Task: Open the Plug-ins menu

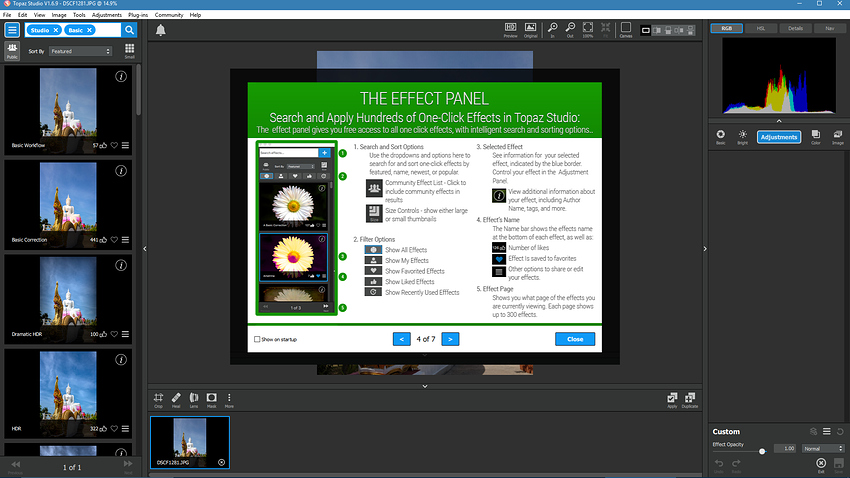Action: pyautogui.click(x=138, y=15)
